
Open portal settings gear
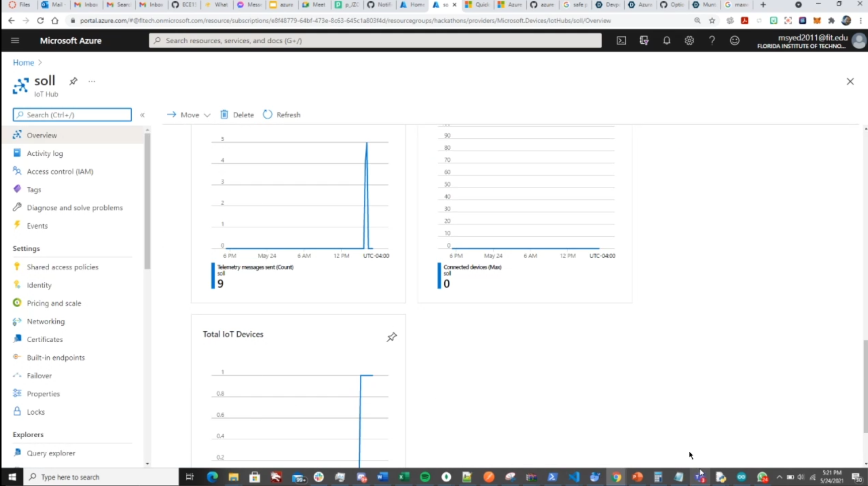pyautogui.click(x=689, y=41)
